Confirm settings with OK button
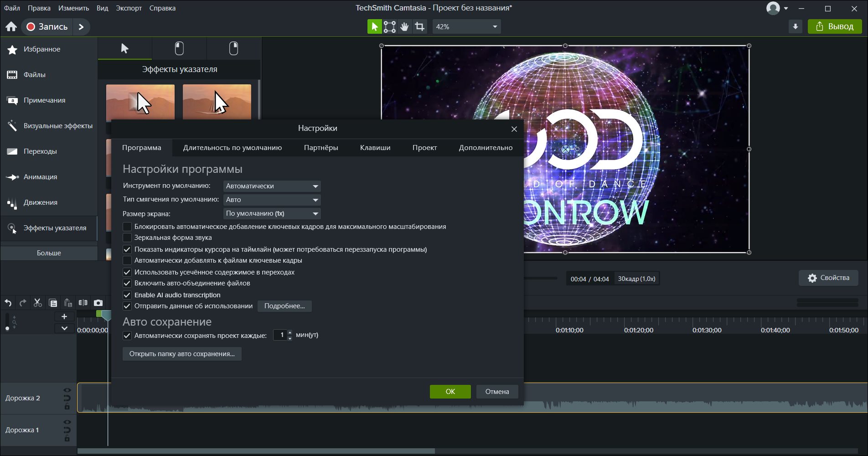868x456 pixels. (x=450, y=392)
